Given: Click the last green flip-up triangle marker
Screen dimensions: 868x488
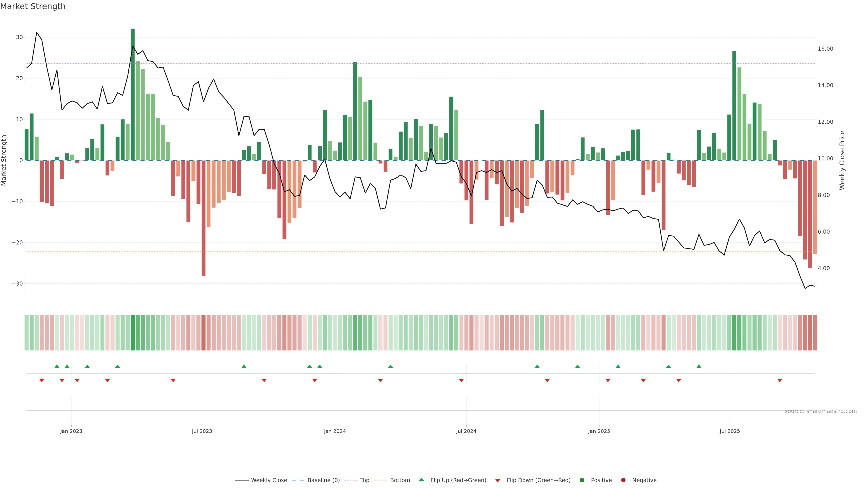Looking at the screenshot, I should click(x=699, y=366).
